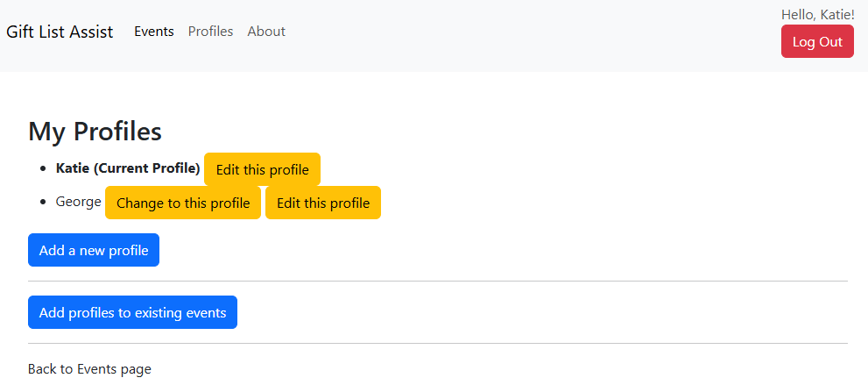
Task: Click the My Profiles heading
Action: coord(95,132)
